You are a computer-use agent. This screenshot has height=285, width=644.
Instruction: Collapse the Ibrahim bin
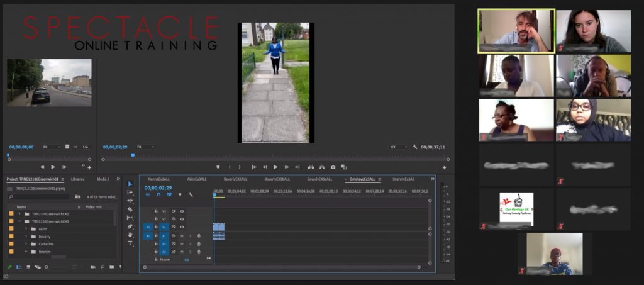pos(26,251)
